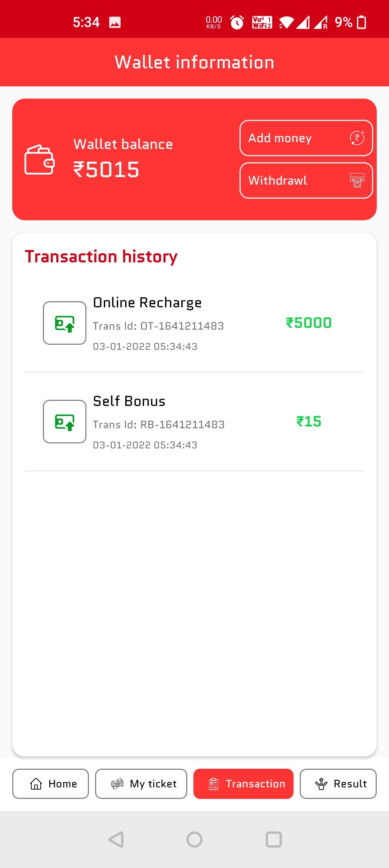Screen dimensions: 389x868
Task: Tap the ticket icon in My ticket tab
Action: 117,784
